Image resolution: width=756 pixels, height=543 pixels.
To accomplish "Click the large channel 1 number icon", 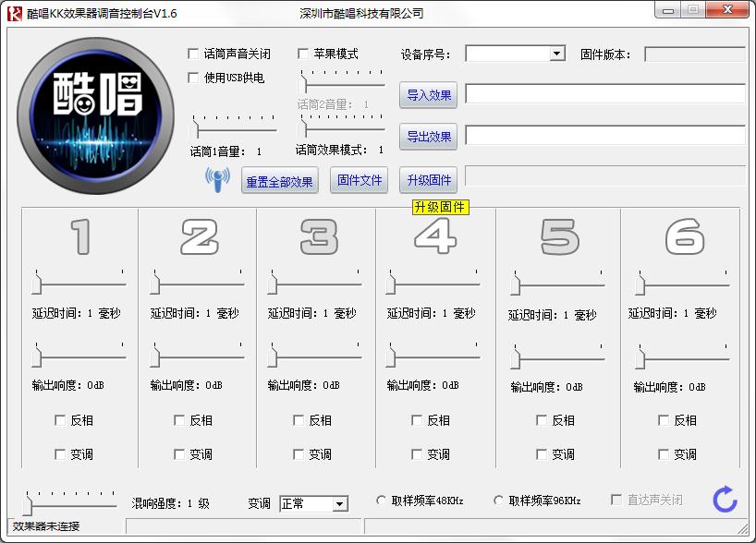I will (81, 237).
